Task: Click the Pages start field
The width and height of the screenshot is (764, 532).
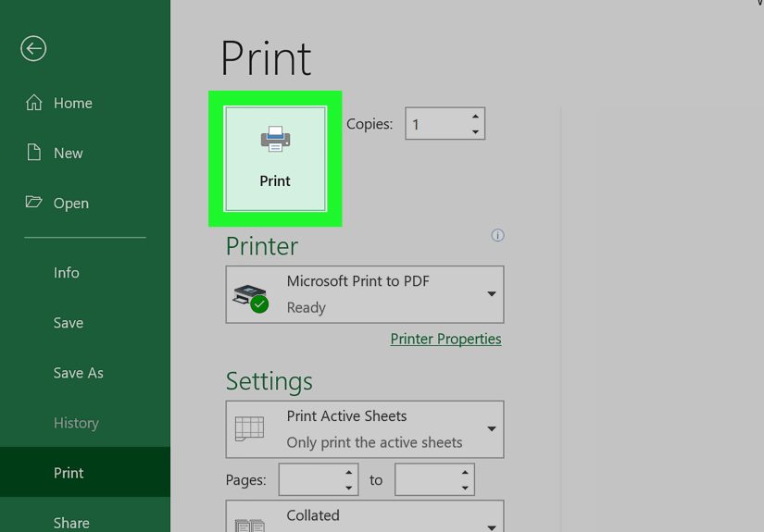Action: click(x=311, y=479)
